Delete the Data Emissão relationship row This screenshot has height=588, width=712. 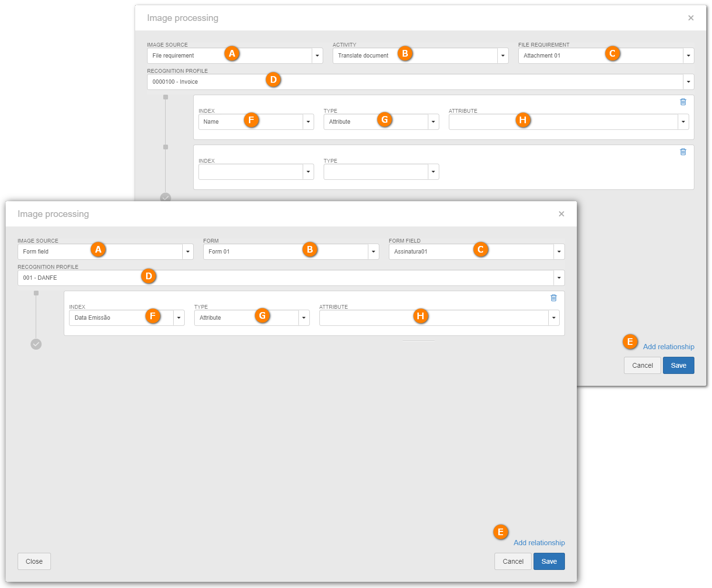click(x=554, y=298)
